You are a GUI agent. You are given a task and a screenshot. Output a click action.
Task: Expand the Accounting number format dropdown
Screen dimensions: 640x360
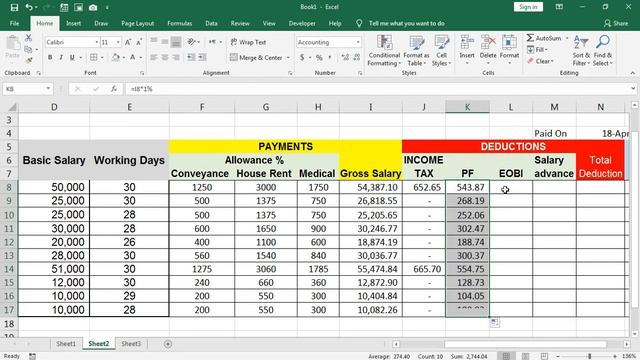coord(358,42)
